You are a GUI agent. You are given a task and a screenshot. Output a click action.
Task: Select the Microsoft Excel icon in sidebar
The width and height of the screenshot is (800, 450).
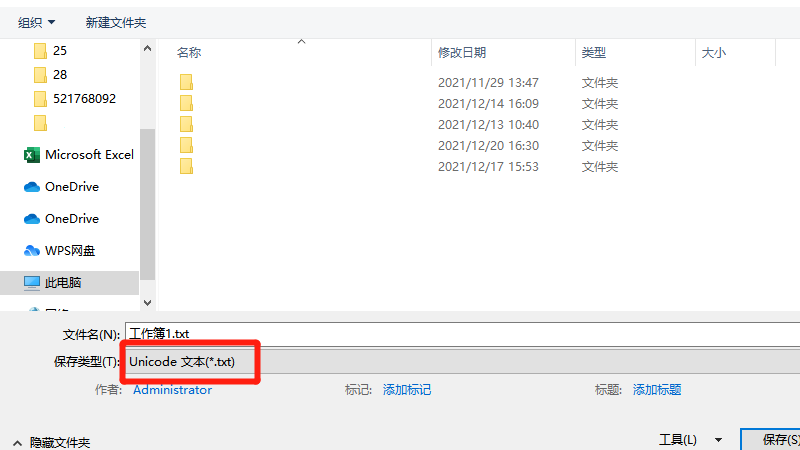point(32,155)
